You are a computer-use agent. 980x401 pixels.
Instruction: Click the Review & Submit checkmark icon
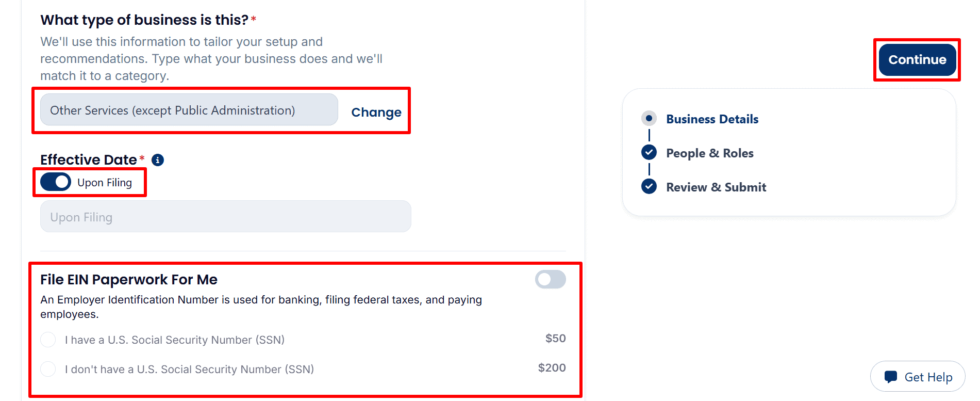click(649, 186)
